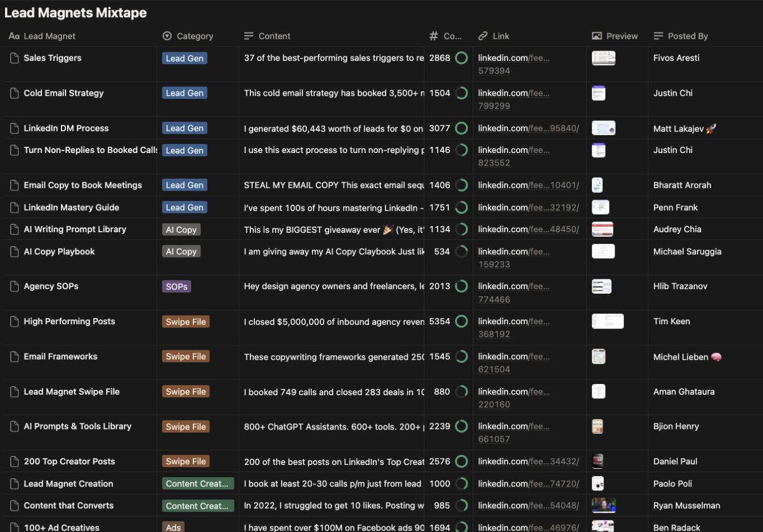
Task: Click the Content Creat... tag for Lead Magnet Creation
Action: pos(198,484)
